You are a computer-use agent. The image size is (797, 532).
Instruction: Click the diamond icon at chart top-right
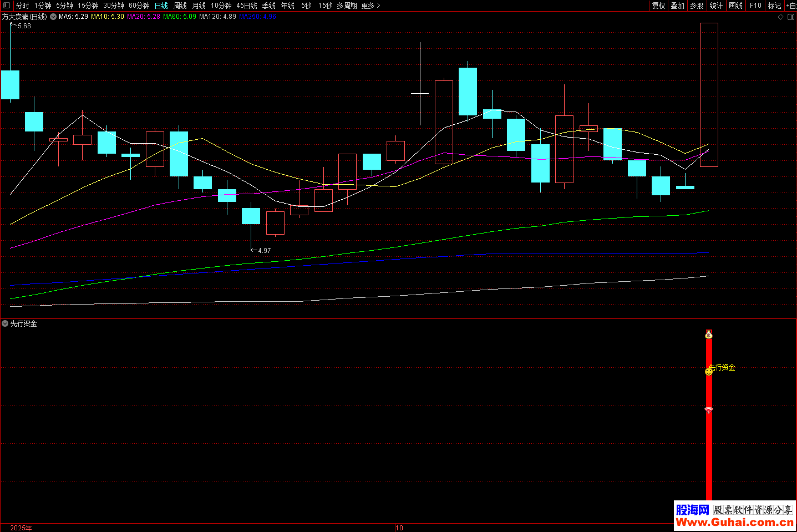coord(781,17)
